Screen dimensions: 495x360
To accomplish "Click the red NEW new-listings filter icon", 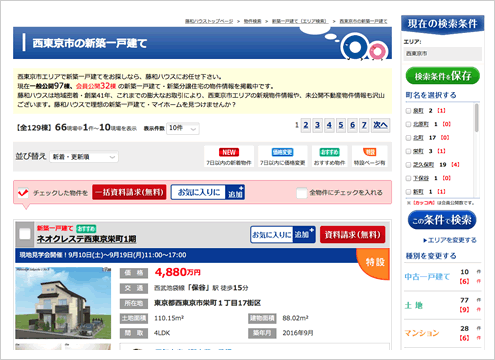I will coord(229,152).
